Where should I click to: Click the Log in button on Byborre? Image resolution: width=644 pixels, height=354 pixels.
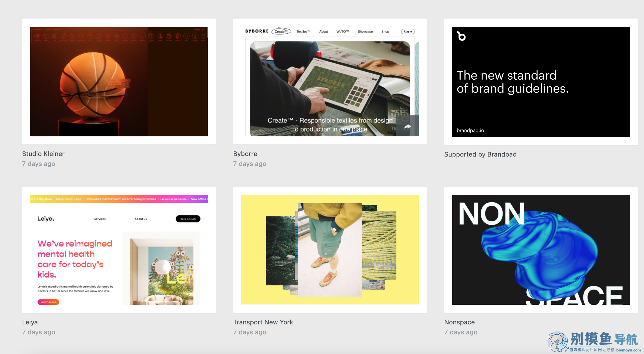pos(408,31)
